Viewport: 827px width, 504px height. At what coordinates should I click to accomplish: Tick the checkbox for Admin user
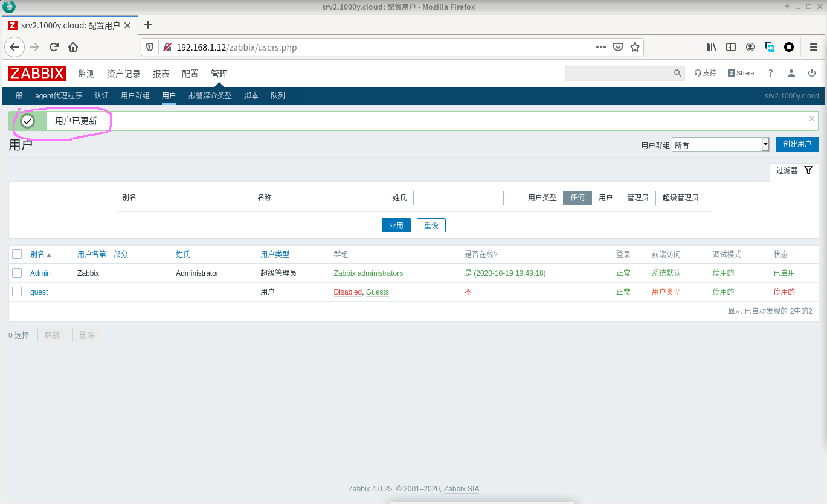click(x=17, y=273)
